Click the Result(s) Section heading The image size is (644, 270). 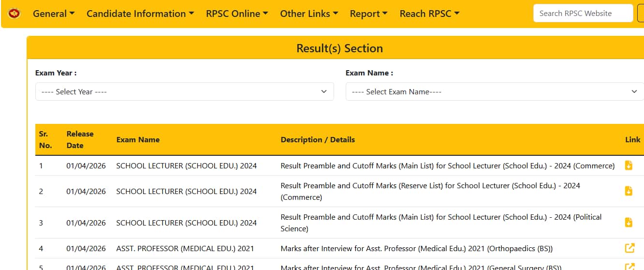tap(339, 48)
